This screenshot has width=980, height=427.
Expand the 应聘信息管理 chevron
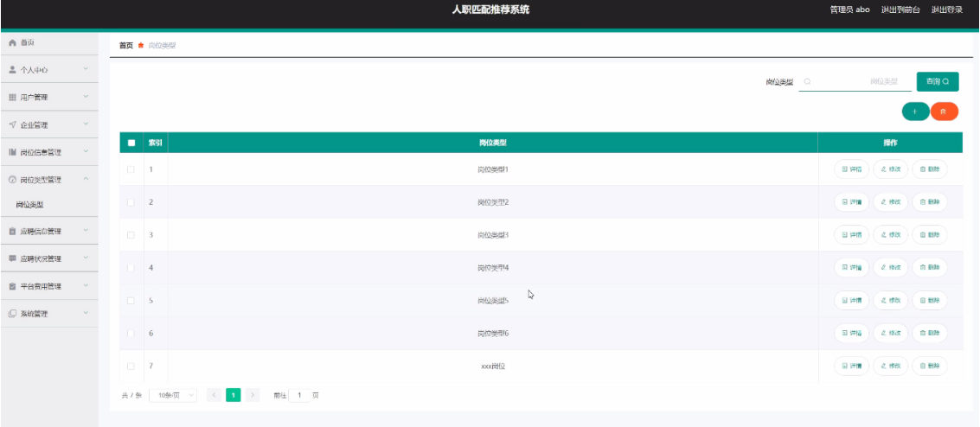click(x=86, y=230)
